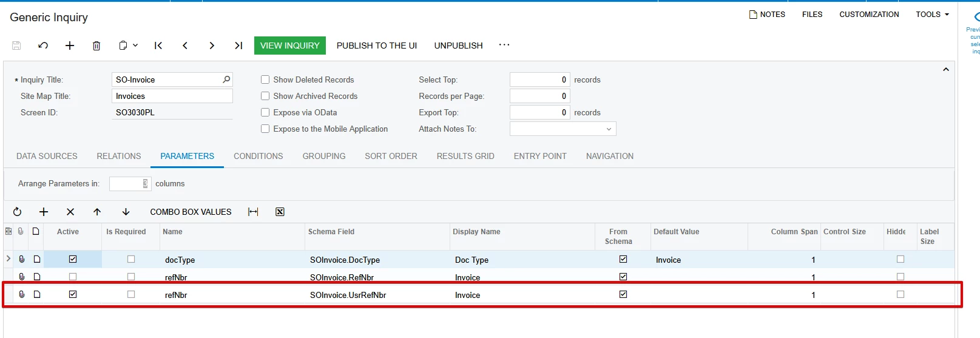Click the notes header document icon
The image size is (980, 338).
(x=36, y=231)
